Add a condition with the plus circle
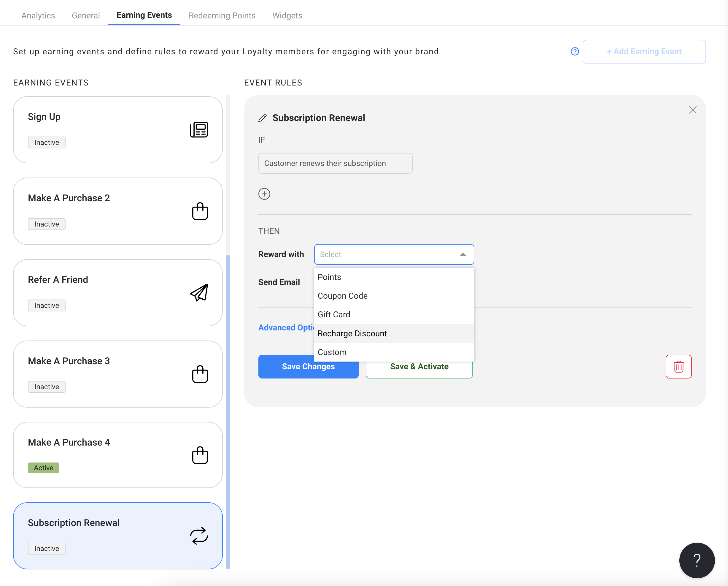 (264, 194)
